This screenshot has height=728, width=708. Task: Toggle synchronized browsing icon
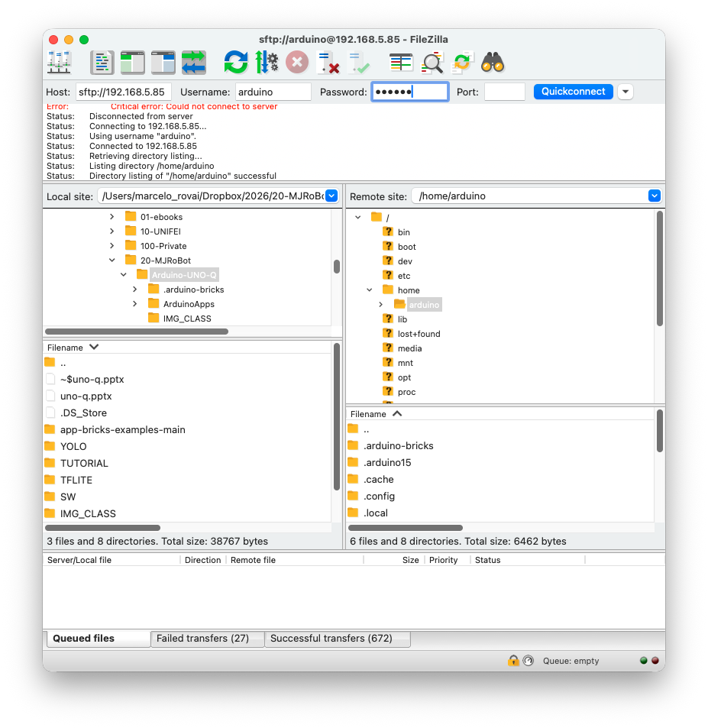[462, 62]
